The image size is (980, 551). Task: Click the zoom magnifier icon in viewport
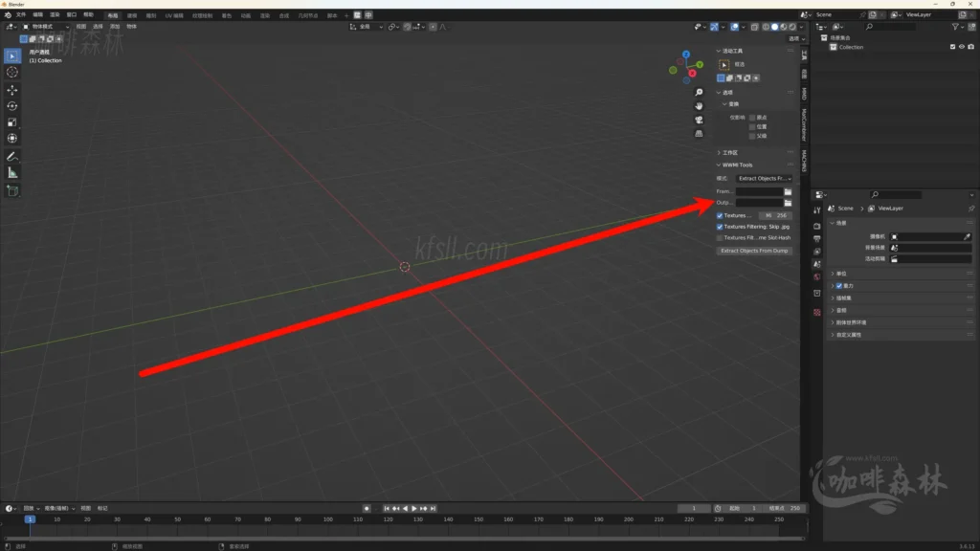pos(700,93)
